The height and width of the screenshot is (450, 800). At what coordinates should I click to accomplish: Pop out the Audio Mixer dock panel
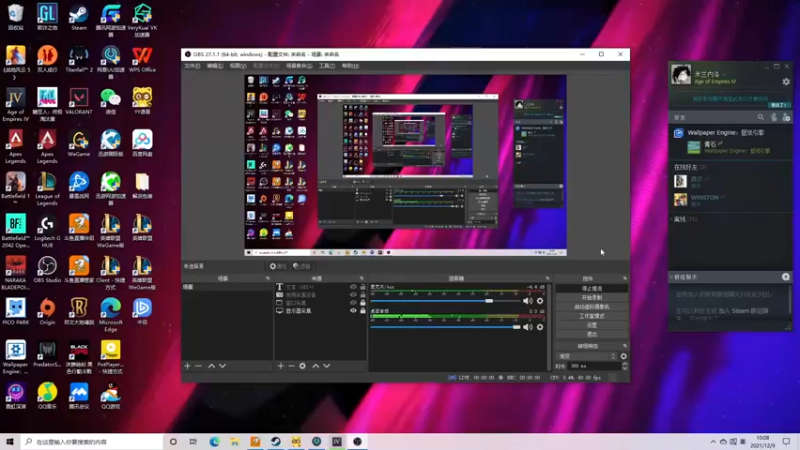(x=547, y=278)
